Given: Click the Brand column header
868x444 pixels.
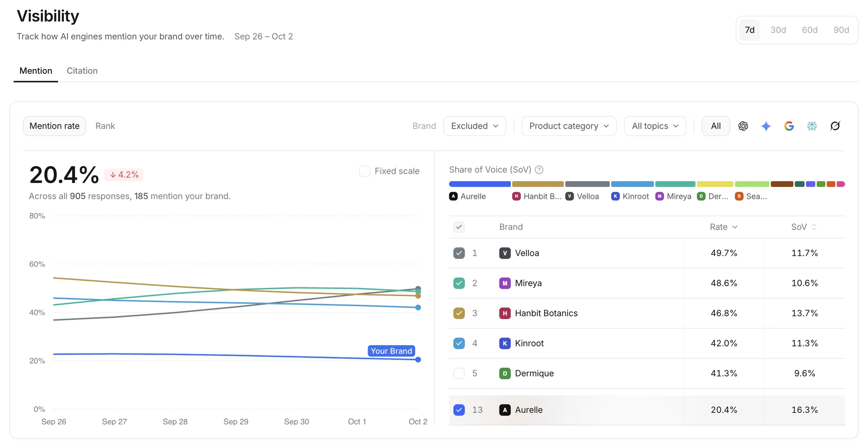Looking at the screenshot, I should click(511, 227).
